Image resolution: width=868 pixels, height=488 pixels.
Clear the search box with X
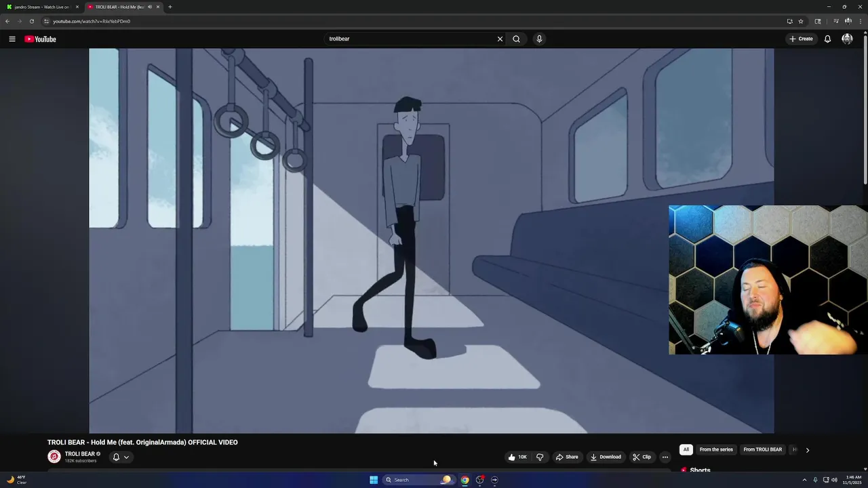click(500, 39)
